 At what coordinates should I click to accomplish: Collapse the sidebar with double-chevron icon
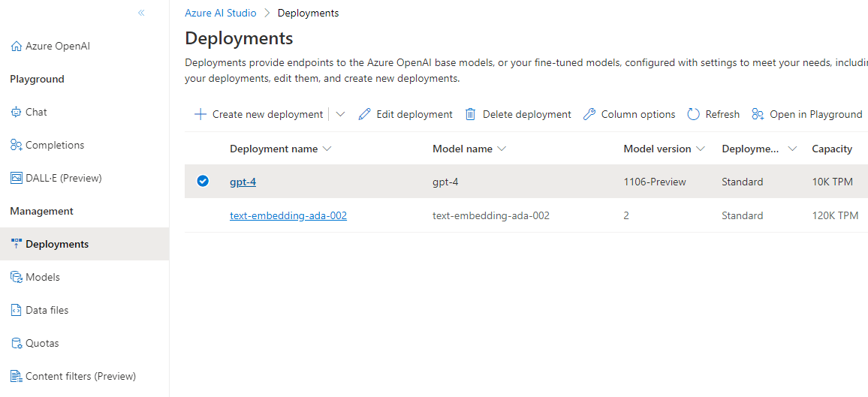141,13
